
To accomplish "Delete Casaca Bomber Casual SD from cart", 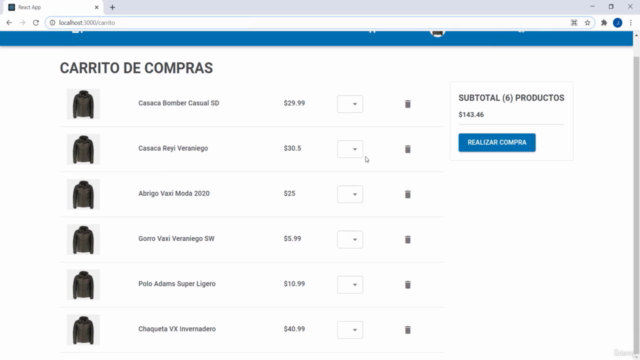I will 407,104.
